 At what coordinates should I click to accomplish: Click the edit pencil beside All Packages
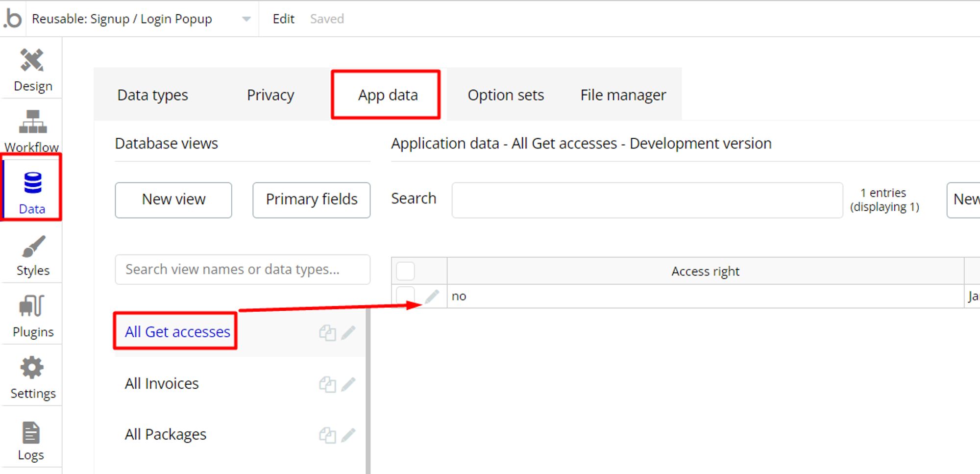coord(348,435)
